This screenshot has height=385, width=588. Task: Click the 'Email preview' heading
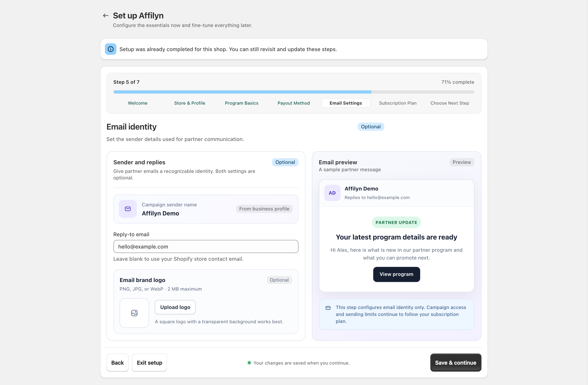338,162
